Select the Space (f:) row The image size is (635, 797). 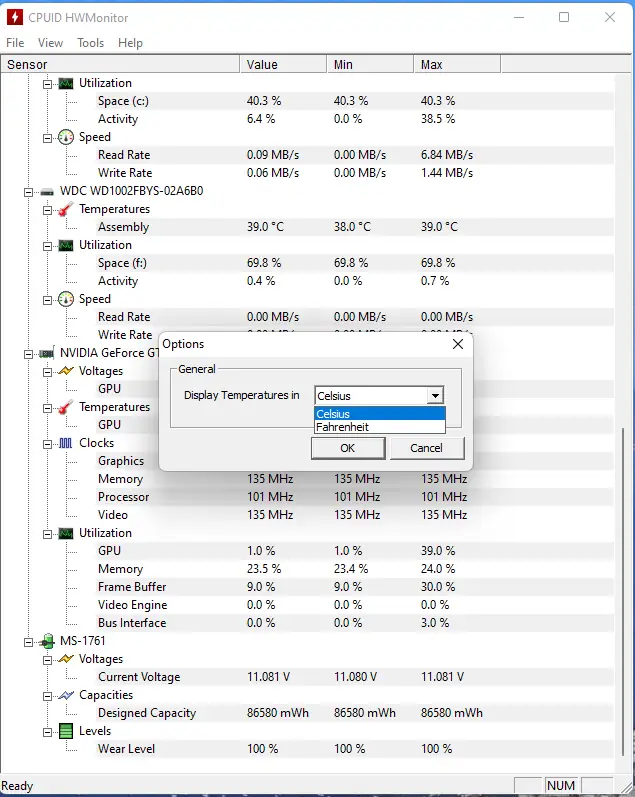pyautogui.click(x=354, y=263)
